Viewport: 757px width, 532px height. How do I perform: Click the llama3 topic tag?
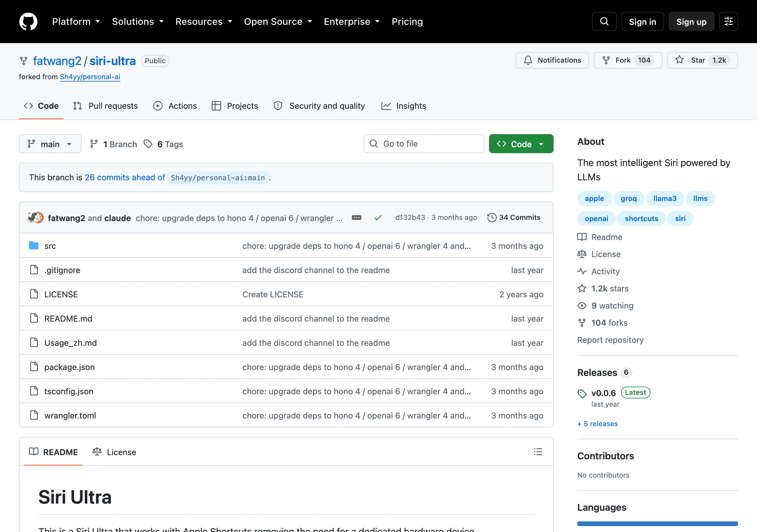pos(665,198)
